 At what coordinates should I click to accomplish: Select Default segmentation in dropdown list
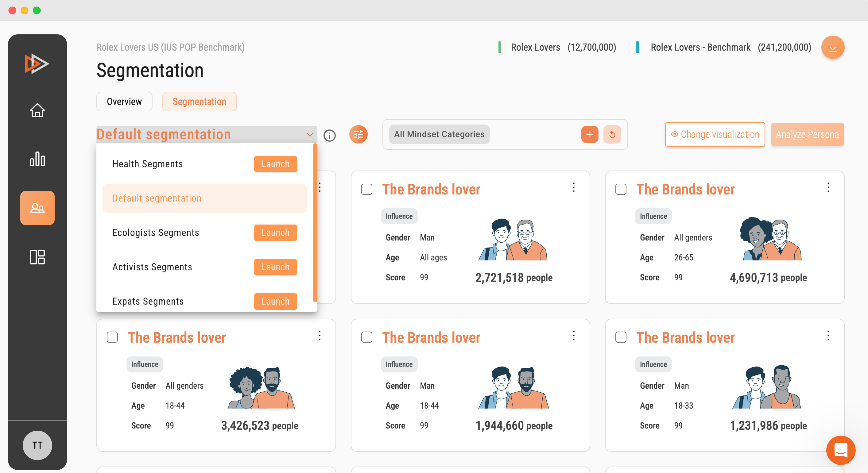pyautogui.click(x=204, y=198)
